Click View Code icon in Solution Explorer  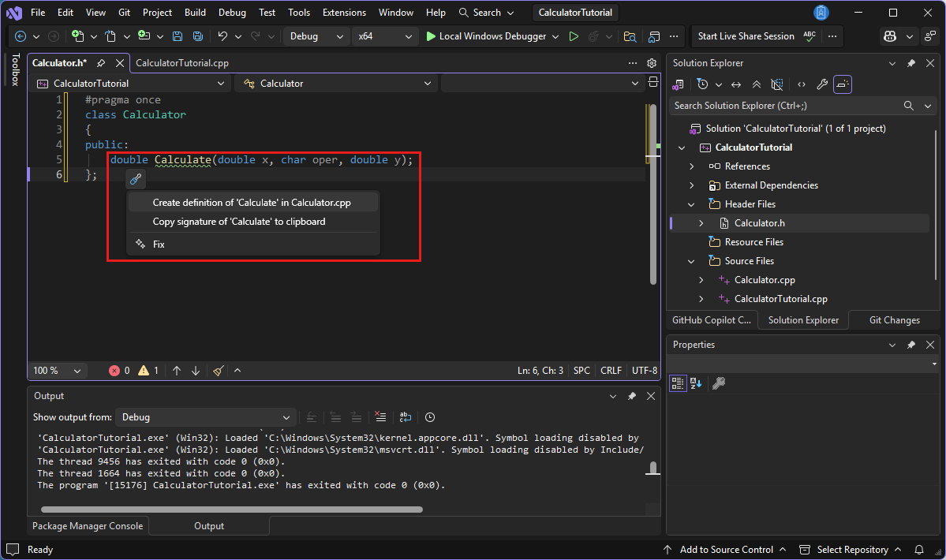pyautogui.click(x=801, y=84)
